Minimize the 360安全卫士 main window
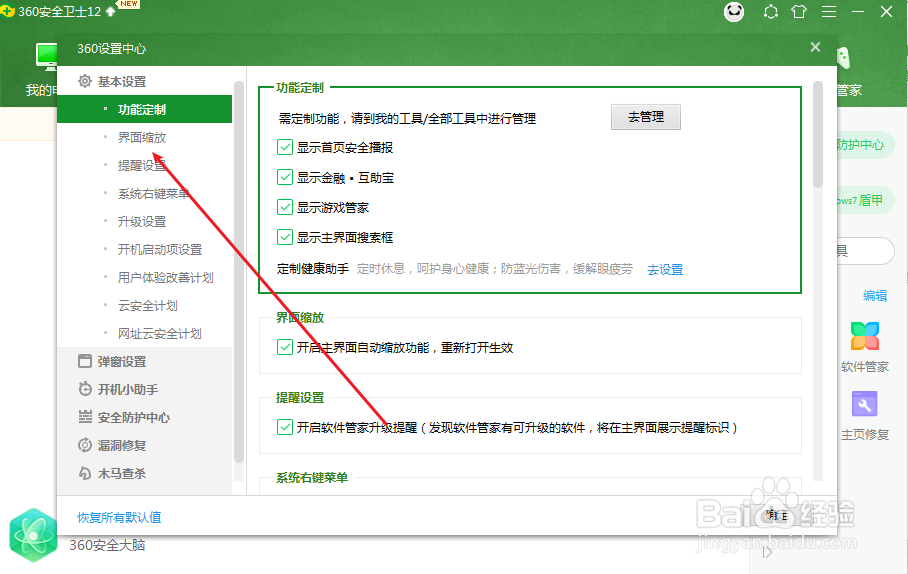The width and height of the screenshot is (908, 574). coord(858,12)
